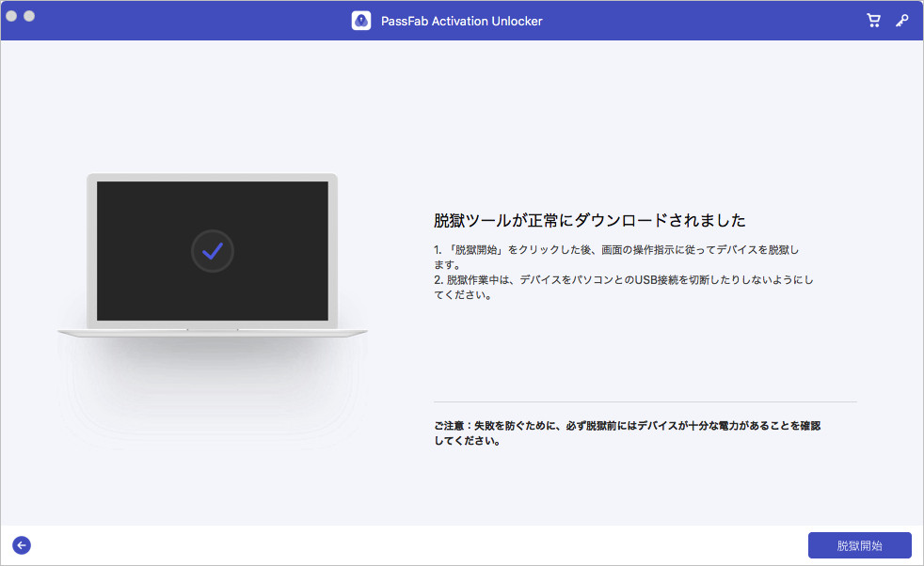This screenshot has width=924, height=566.
Task: Click the laptop illustration
Action: pyautogui.click(x=212, y=255)
